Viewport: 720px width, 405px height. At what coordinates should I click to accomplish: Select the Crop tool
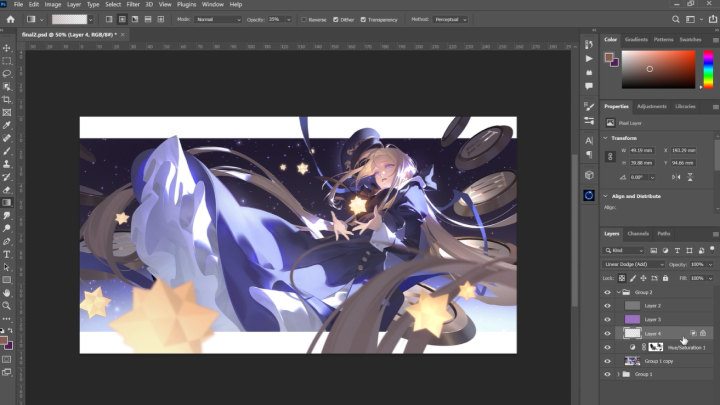pyautogui.click(x=7, y=99)
